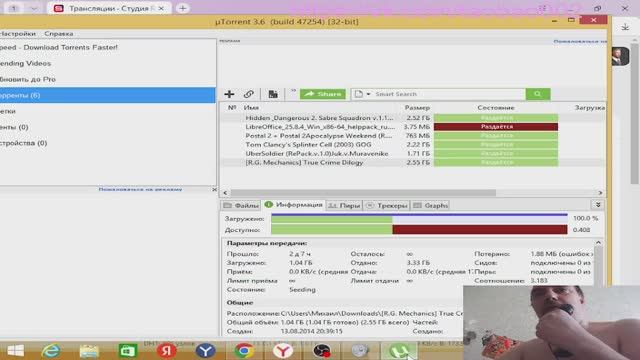Select Торренты (6) in the sidebar

(x=108, y=95)
